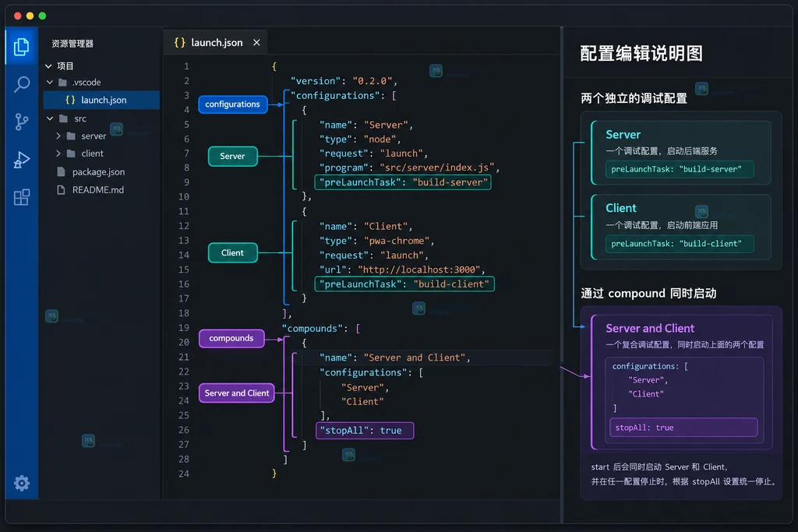Viewport: 798px width, 532px height.
Task: Click the "url": "http://localhost:3000" line
Action: pyautogui.click(x=402, y=270)
